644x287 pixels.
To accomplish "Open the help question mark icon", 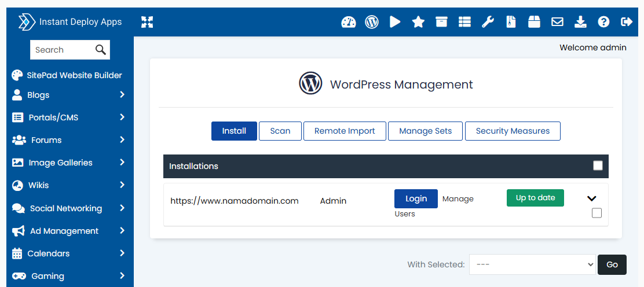I will point(603,22).
